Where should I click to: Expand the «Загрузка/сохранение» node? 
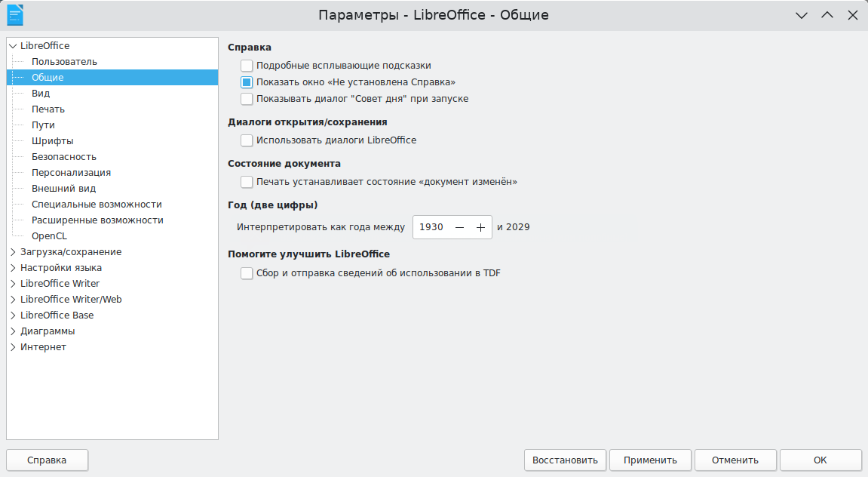tap(13, 252)
